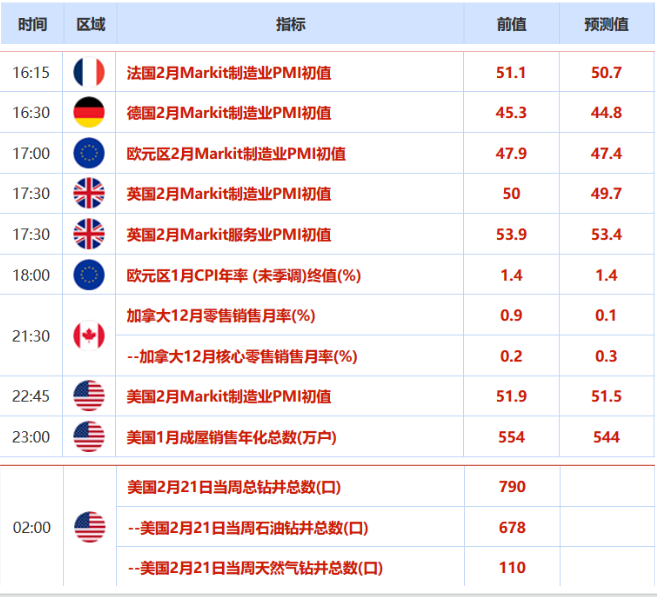Click the 指标 column header
This screenshot has width=657, height=597.
pos(290,24)
